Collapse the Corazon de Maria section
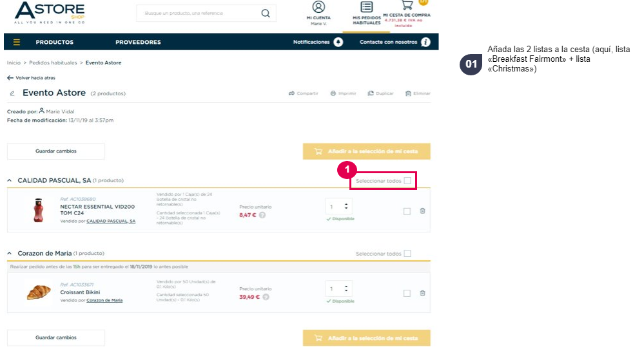 tap(10, 254)
